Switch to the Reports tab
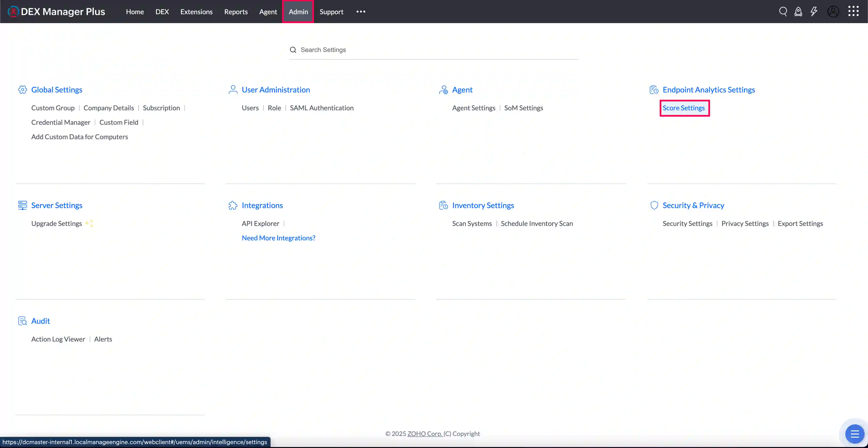 [236, 12]
